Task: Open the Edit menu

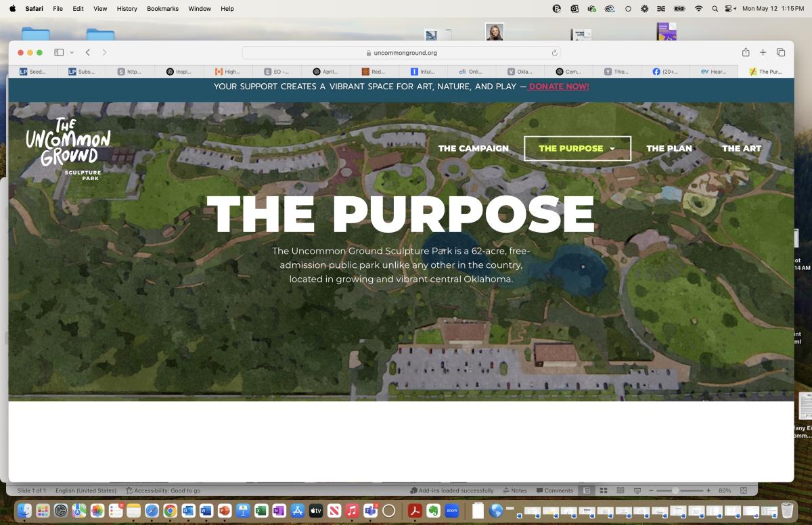Action: [78, 9]
